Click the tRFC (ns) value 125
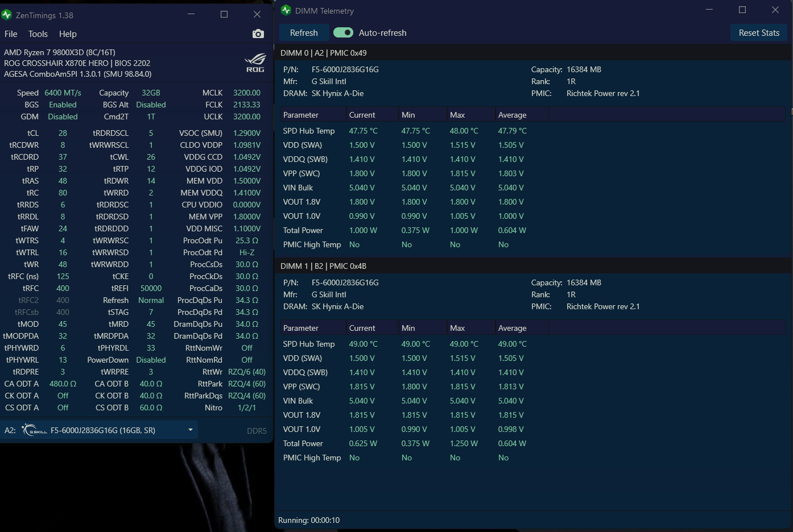This screenshot has height=532, width=793. click(x=63, y=276)
